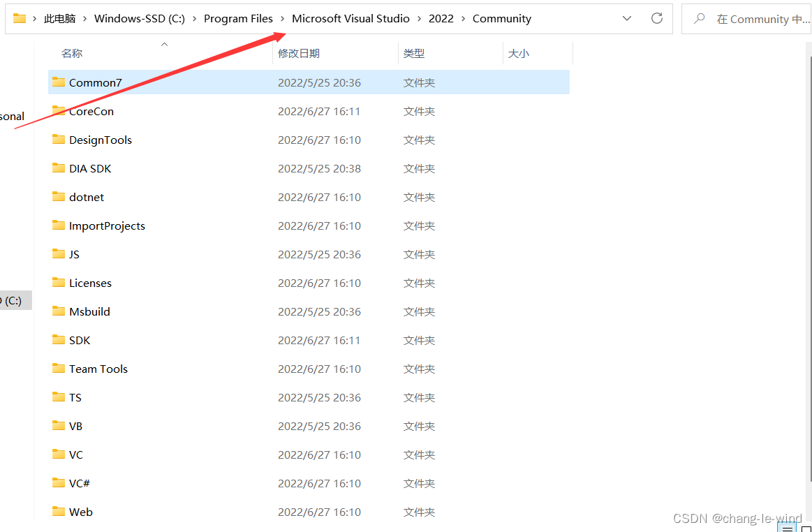Image resolution: width=812 pixels, height=532 pixels.
Task: Click date 2022/5/25 20:36 in TS row
Action: (x=319, y=397)
